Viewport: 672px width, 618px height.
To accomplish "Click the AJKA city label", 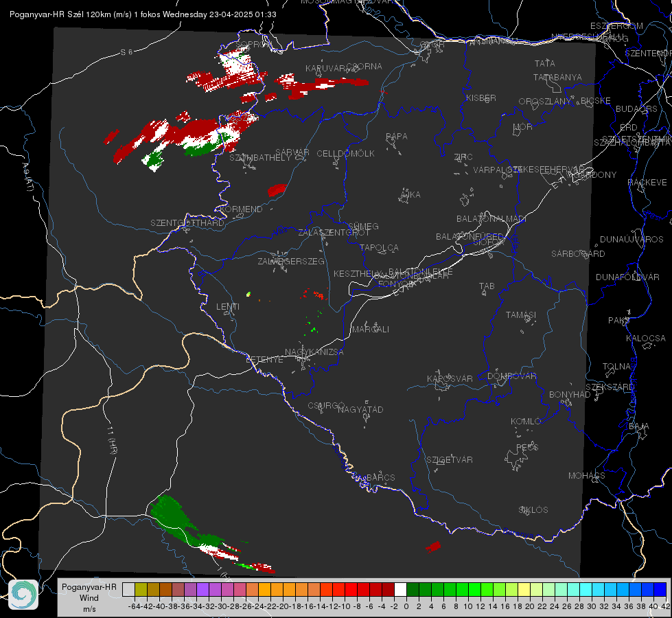I will pos(410,195).
